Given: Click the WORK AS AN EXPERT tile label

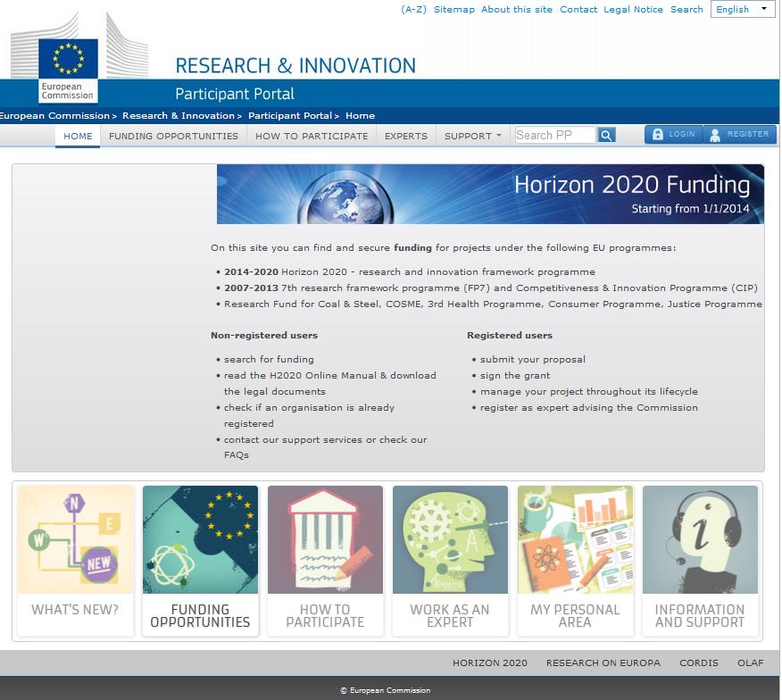Looking at the screenshot, I should click(450, 616).
